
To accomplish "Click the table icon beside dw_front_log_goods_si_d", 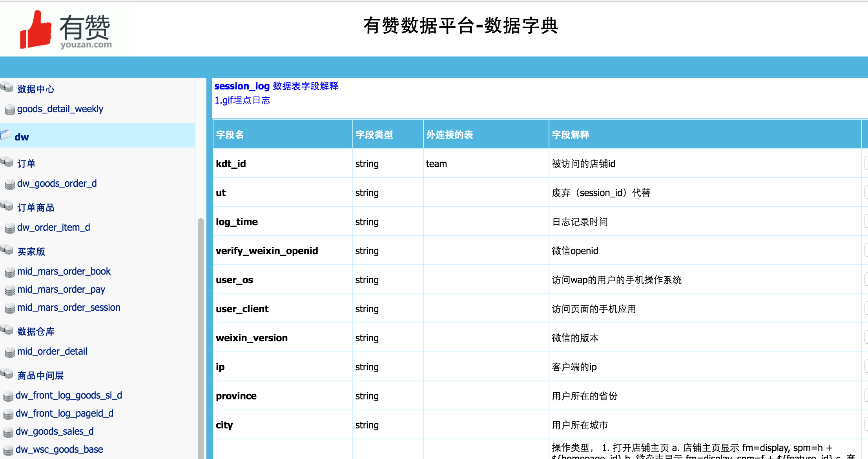I will click(8, 396).
